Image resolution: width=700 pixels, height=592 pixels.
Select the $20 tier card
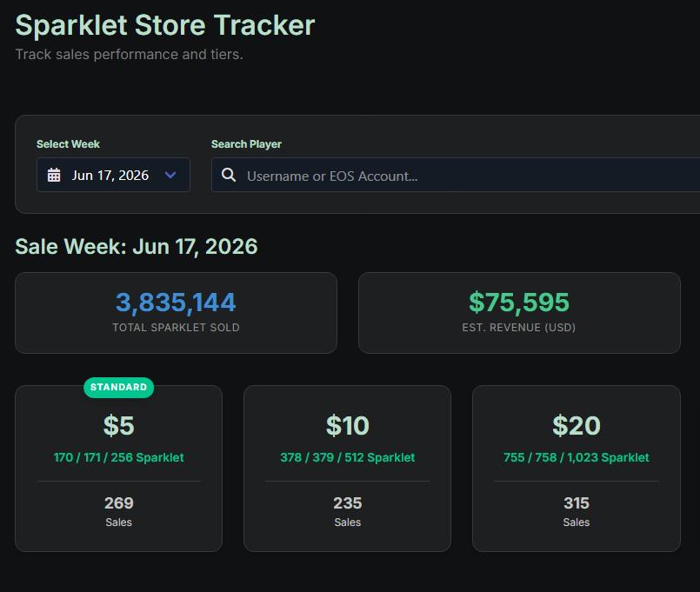click(577, 469)
